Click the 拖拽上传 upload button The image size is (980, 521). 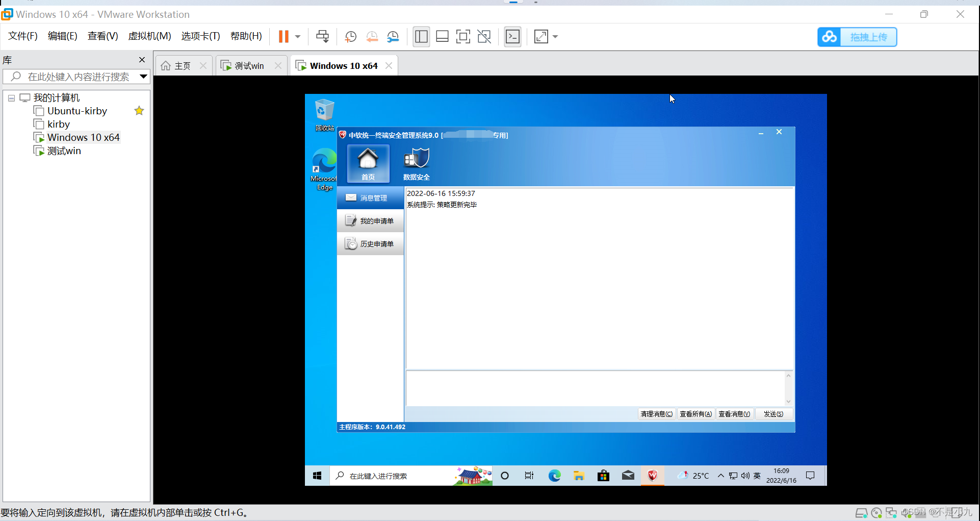tap(857, 37)
